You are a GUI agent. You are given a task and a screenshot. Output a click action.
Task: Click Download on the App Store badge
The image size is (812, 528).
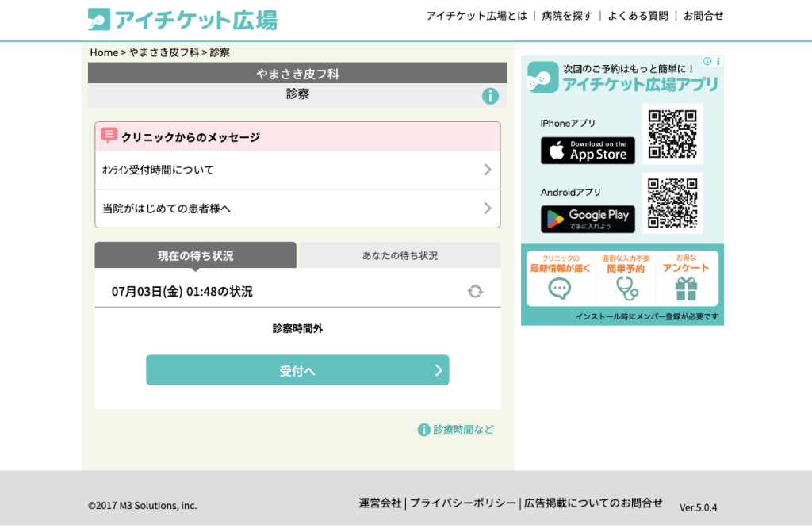588,151
